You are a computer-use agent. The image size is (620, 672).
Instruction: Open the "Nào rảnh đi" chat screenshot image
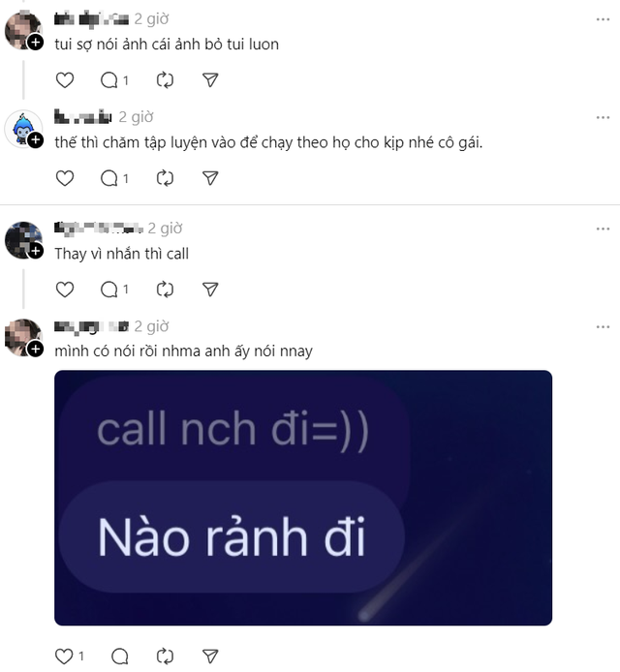pos(303,498)
